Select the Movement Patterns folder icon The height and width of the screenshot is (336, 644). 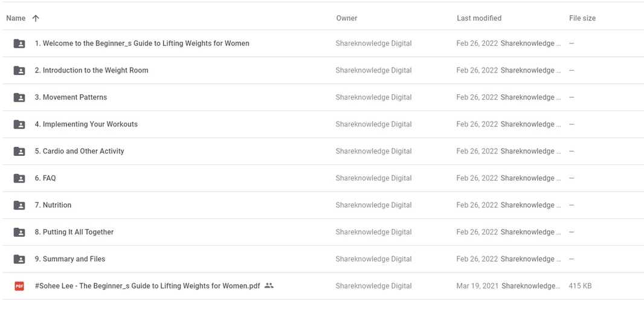coord(19,97)
